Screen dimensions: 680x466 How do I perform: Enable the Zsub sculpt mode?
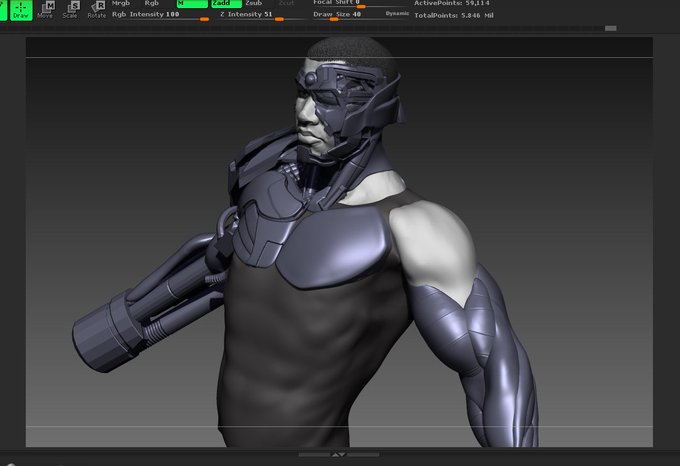pos(254,3)
